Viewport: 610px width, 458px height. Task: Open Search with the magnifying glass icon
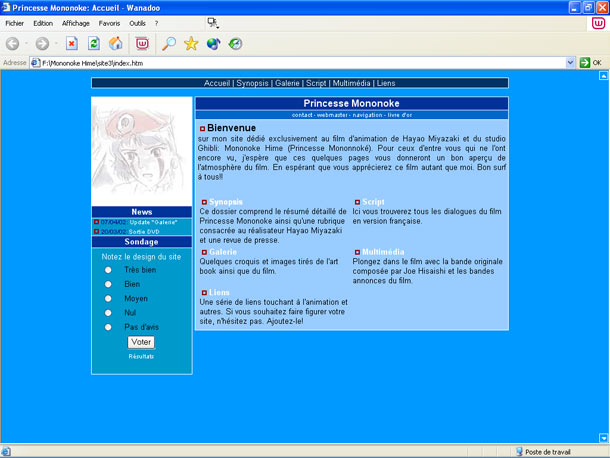pyautogui.click(x=168, y=44)
